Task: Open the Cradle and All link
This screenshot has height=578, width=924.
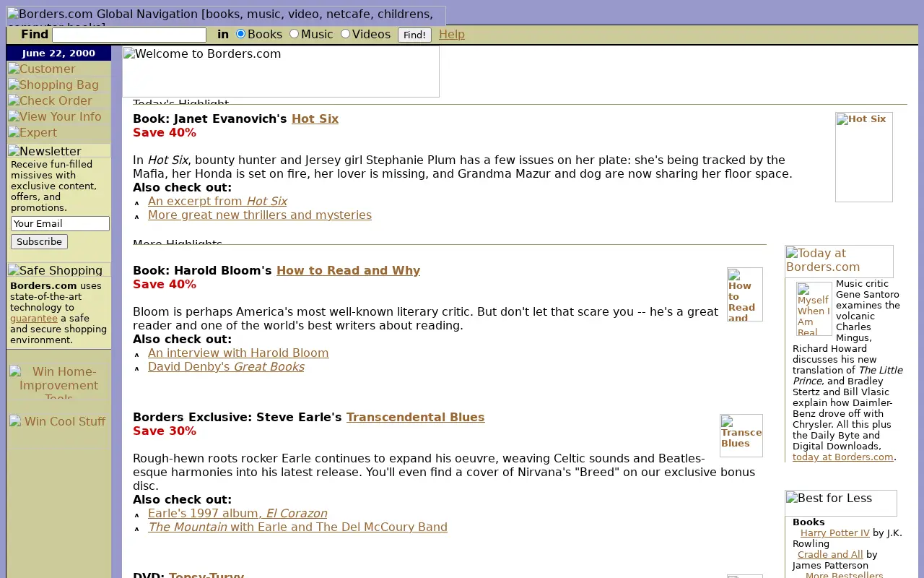Action: (830, 554)
